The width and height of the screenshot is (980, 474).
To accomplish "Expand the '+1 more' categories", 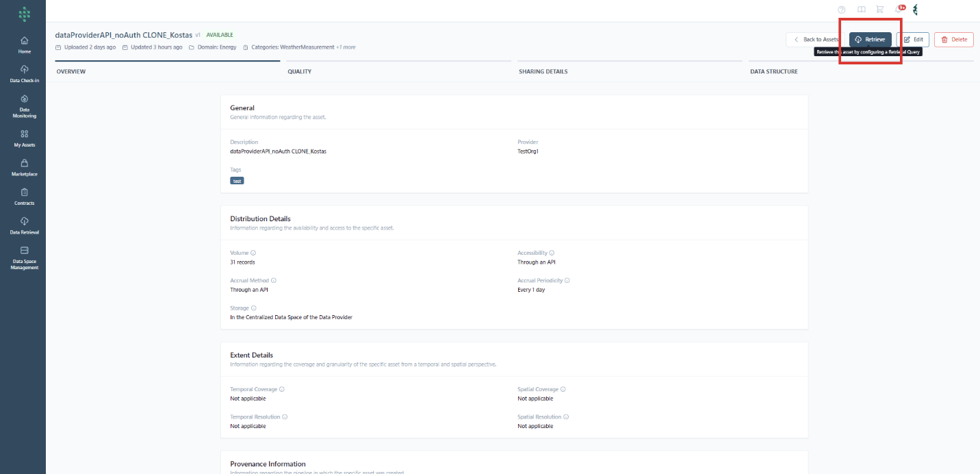I will [x=346, y=47].
